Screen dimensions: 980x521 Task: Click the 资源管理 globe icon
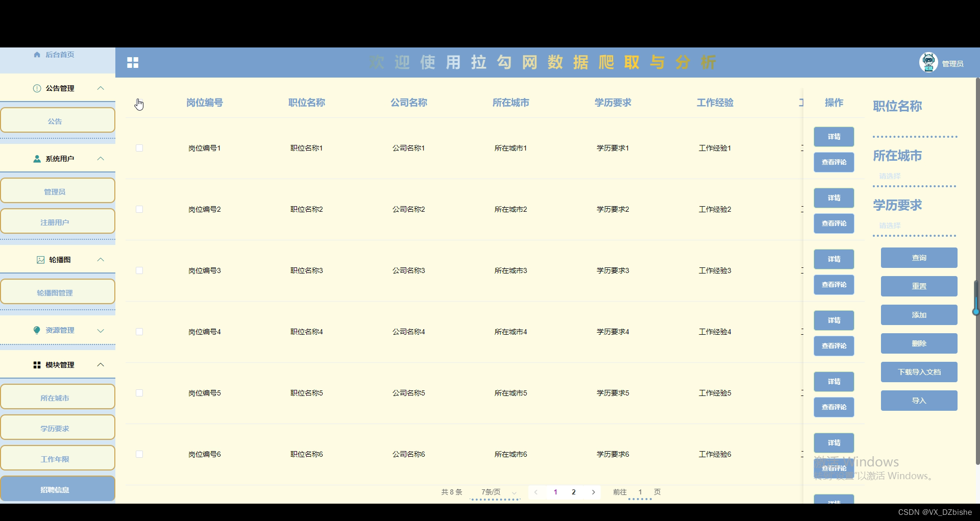pos(37,330)
